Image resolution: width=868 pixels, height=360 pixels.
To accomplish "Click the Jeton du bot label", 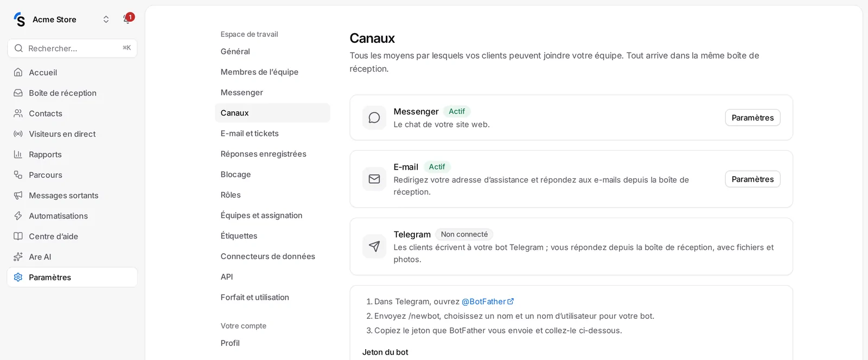I will (x=385, y=352).
